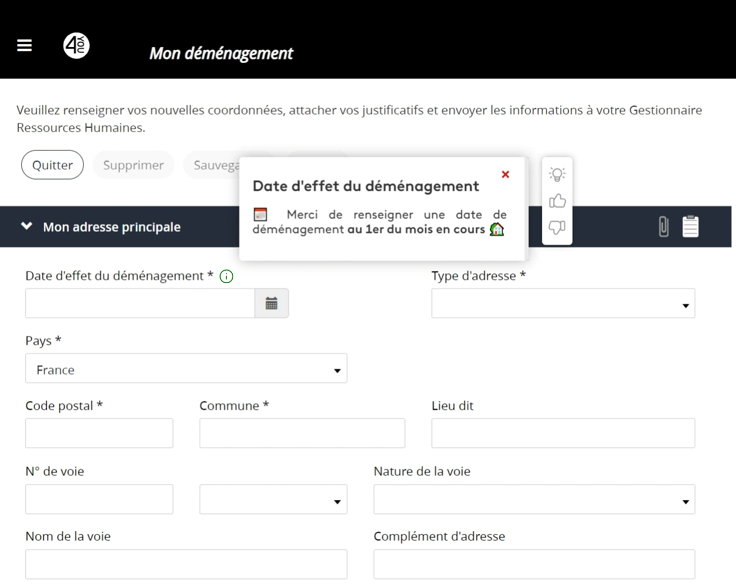This screenshot has width=736, height=588.
Task: Close the Date d'effet tooltip popup
Action: [x=506, y=175]
